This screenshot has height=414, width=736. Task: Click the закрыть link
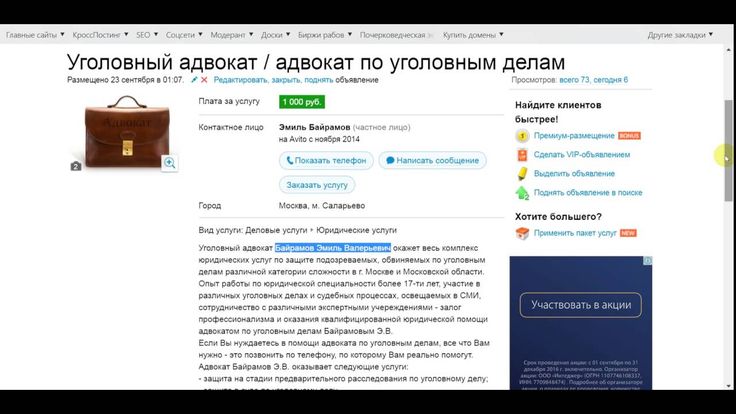tap(286, 80)
